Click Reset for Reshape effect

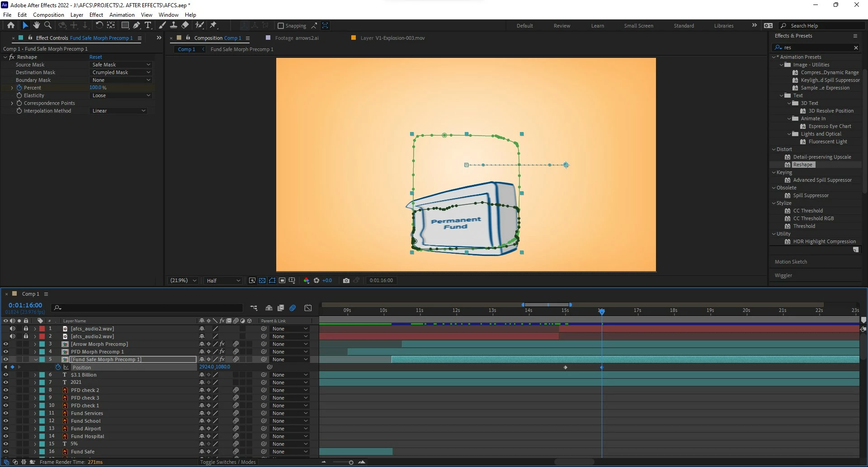pos(96,57)
